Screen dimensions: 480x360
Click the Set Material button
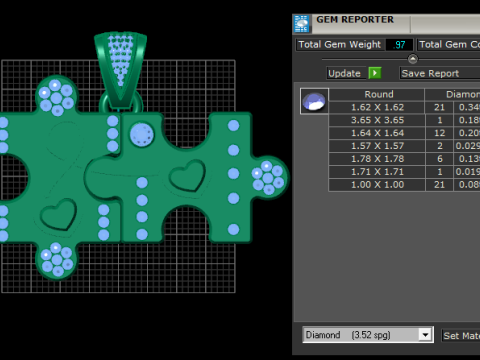461,336
